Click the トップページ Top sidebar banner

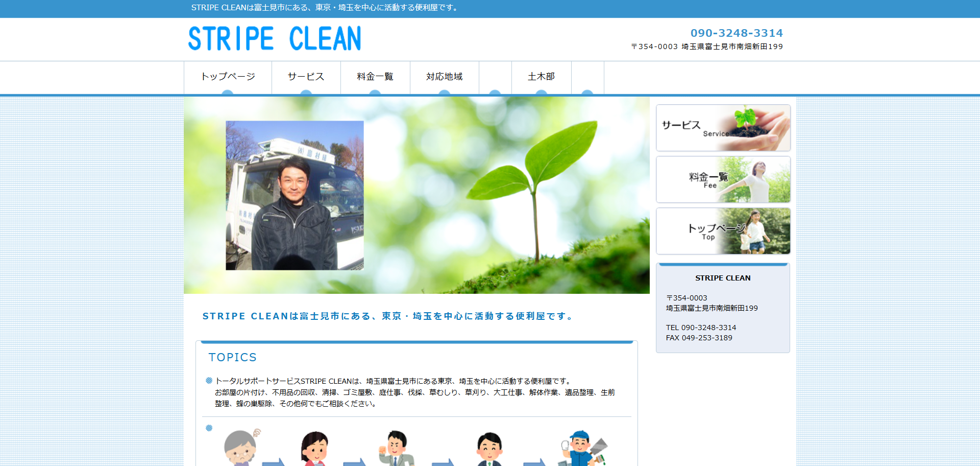[723, 231]
